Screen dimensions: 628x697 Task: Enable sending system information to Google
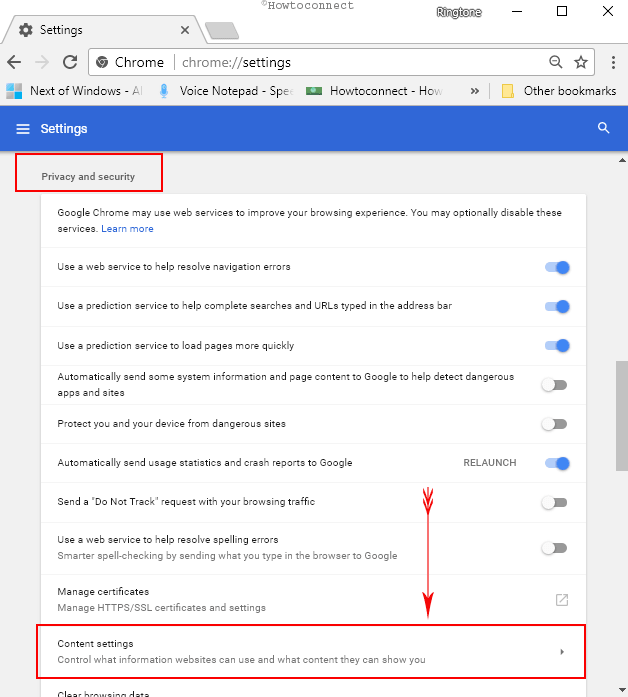pyautogui.click(x=554, y=385)
